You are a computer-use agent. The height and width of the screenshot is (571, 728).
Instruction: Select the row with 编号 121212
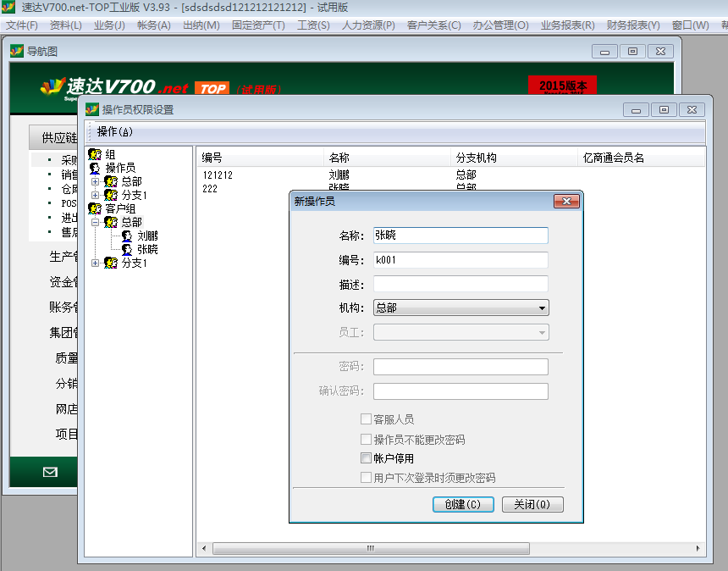[450, 175]
